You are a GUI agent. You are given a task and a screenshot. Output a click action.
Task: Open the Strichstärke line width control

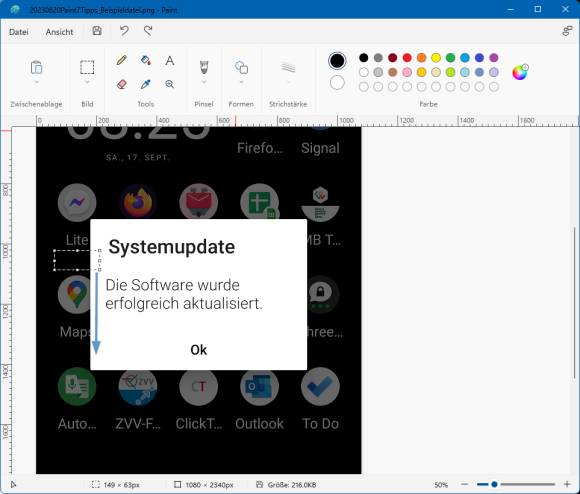(x=288, y=67)
